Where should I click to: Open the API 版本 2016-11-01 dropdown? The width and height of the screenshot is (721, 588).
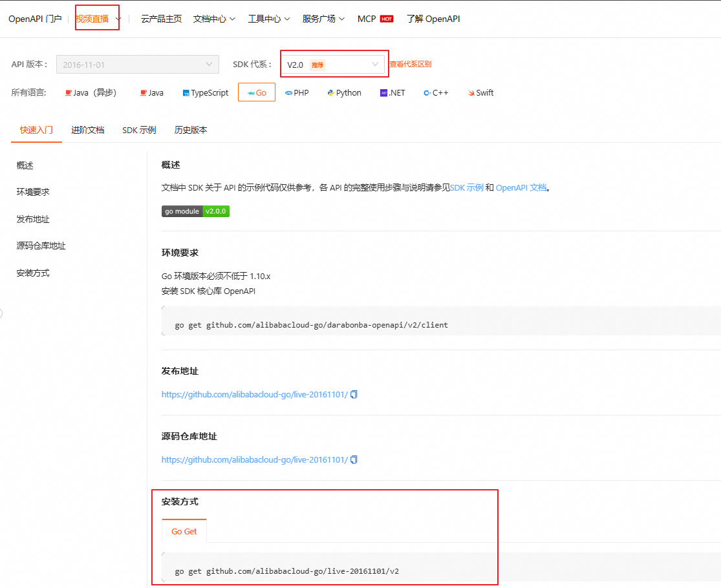coord(138,65)
